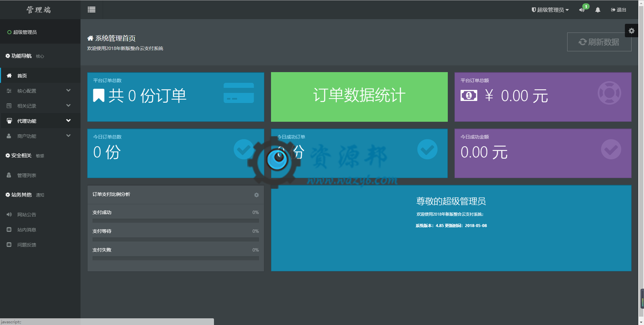Screen dimensions: 644x325
Task: Click the 支付等待 progress bar
Action: (x=176, y=239)
